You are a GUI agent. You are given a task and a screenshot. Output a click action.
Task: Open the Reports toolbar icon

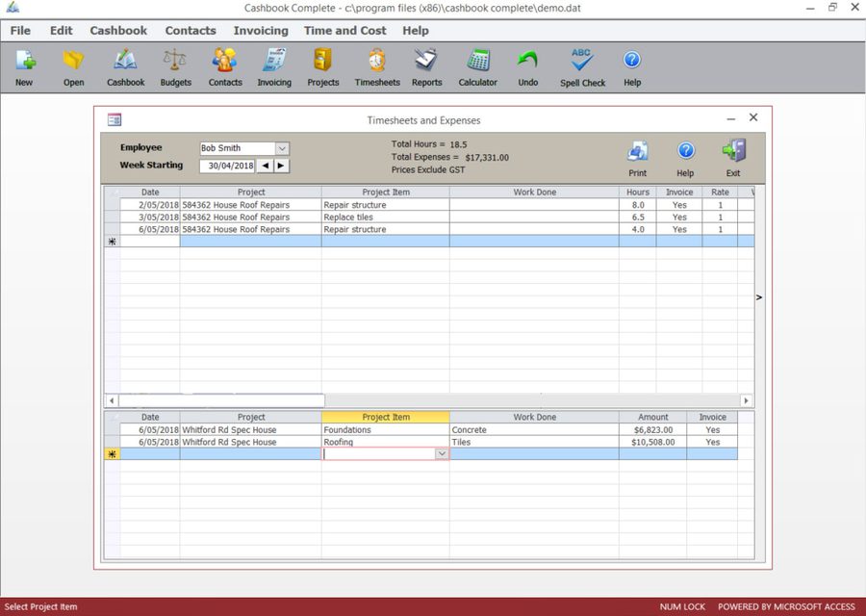pyautogui.click(x=426, y=61)
